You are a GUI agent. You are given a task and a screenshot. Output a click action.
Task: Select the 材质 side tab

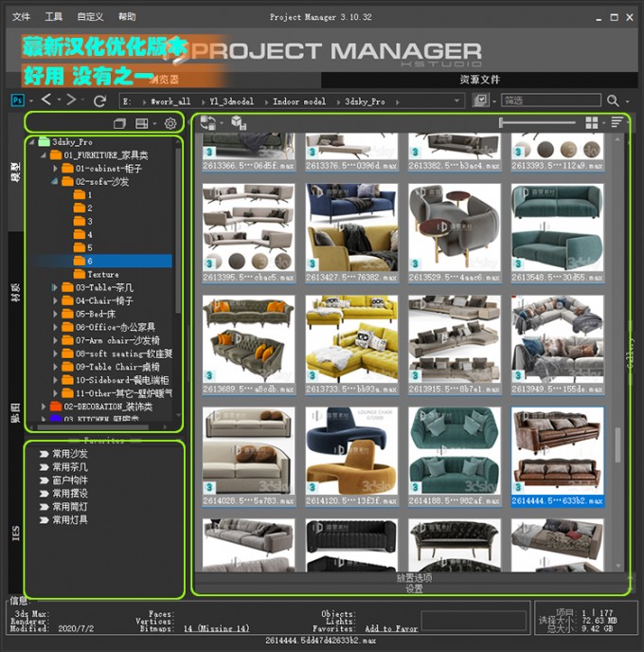coord(16,292)
